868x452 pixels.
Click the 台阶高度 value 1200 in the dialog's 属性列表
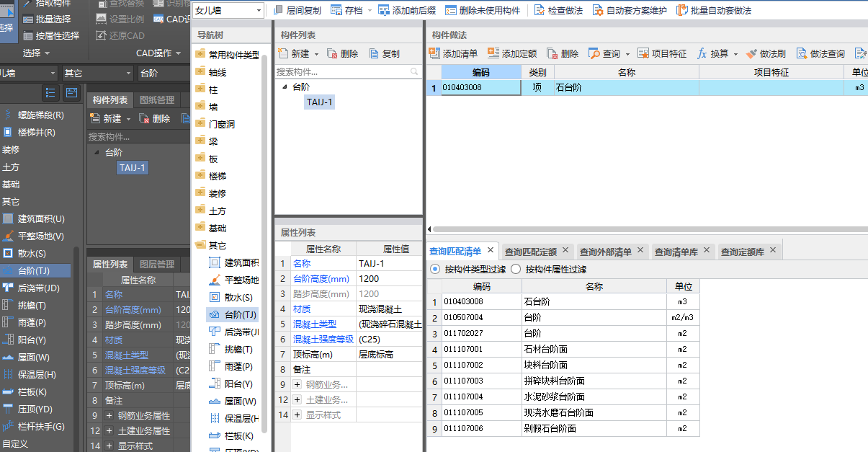(x=389, y=278)
